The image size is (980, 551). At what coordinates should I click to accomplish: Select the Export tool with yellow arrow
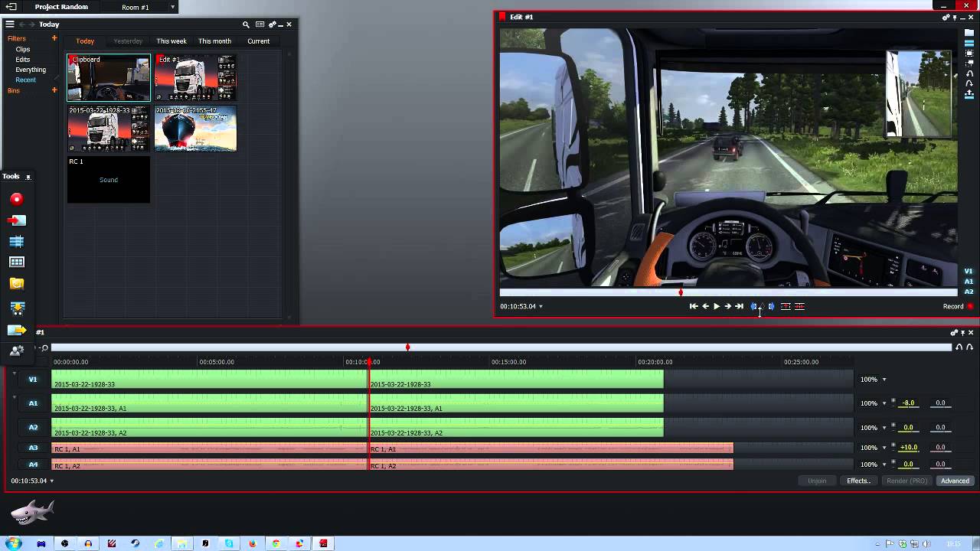16,330
